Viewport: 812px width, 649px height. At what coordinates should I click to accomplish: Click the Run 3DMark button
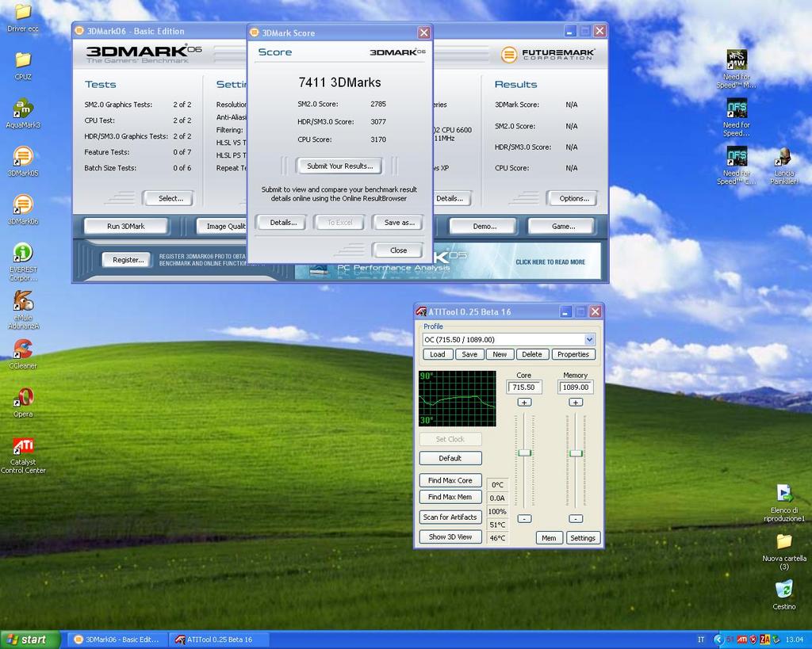126,226
